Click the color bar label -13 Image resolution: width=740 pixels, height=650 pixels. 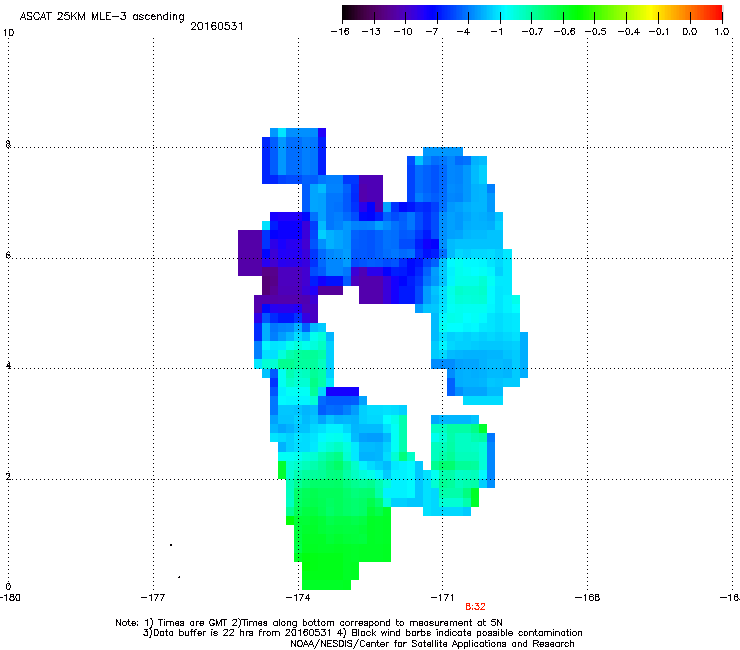[371, 32]
